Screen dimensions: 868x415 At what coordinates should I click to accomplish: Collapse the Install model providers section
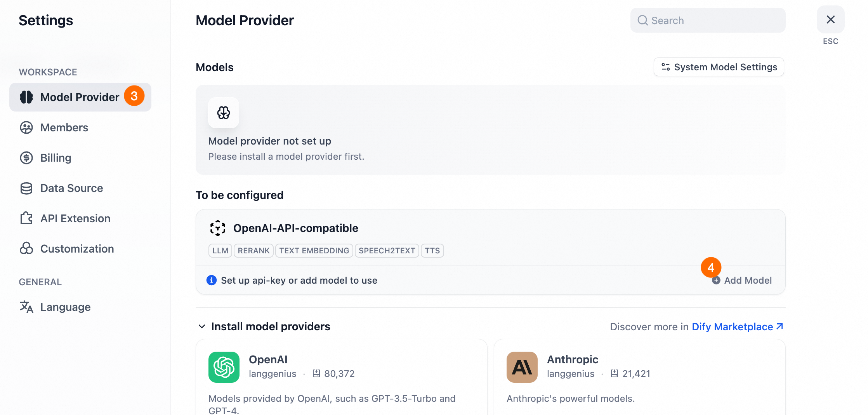point(202,326)
